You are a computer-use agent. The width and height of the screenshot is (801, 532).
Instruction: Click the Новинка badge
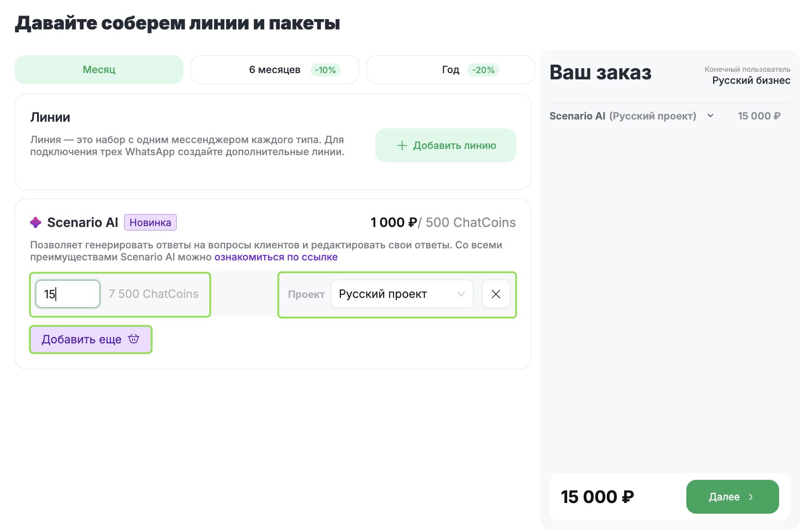(x=150, y=223)
